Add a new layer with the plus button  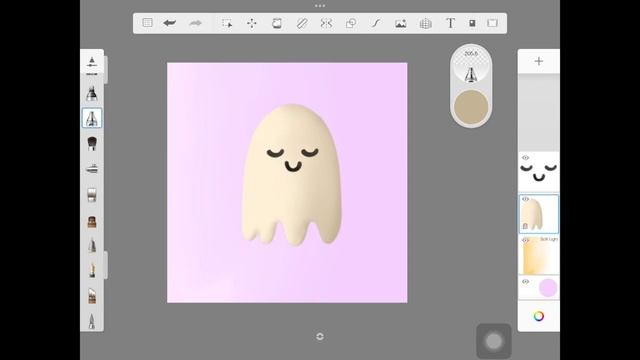(x=539, y=61)
